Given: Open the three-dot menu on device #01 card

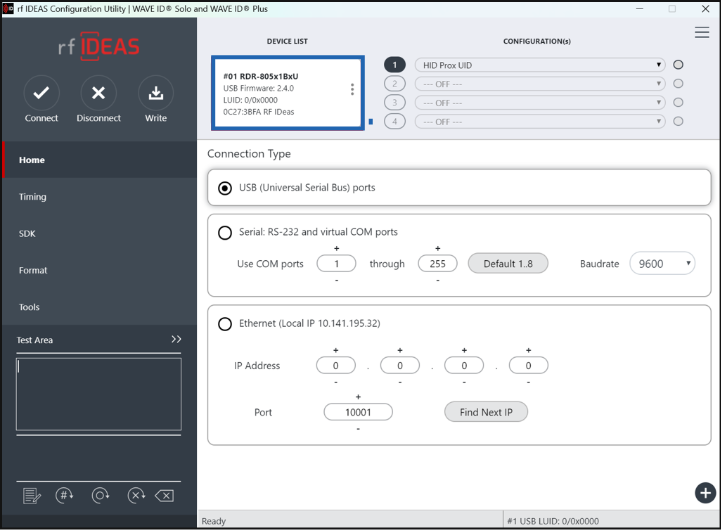Looking at the screenshot, I should click(x=352, y=89).
